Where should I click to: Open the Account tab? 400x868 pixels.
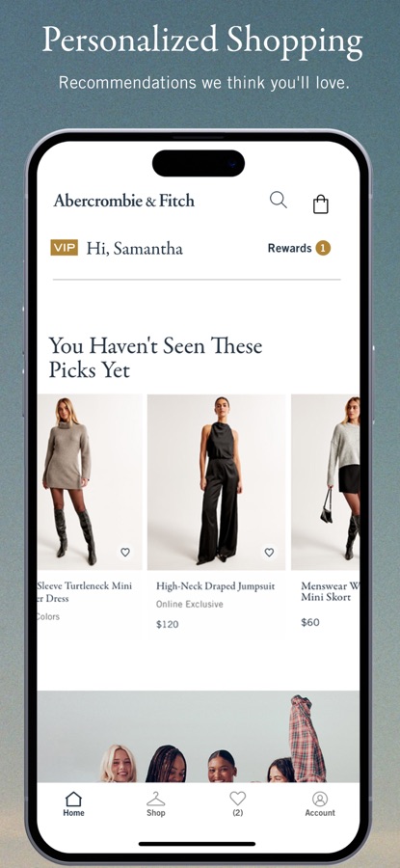[320, 804]
